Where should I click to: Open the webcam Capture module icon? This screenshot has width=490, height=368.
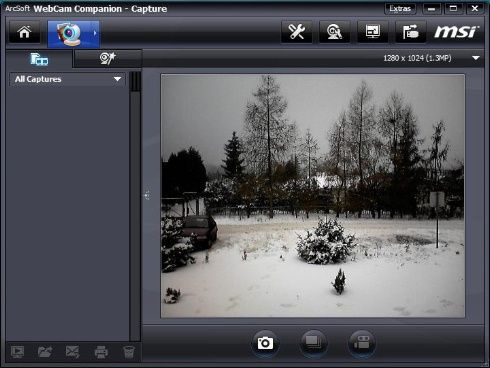click(x=70, y=33)
